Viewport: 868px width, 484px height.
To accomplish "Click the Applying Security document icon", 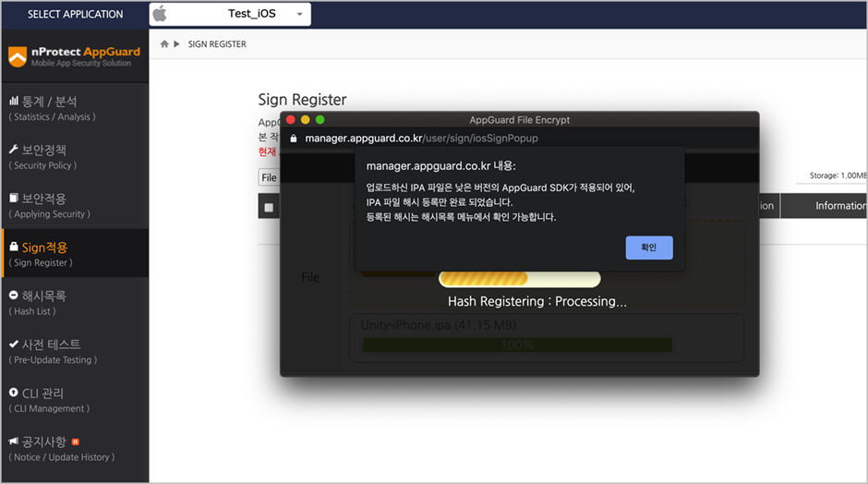I will 14,198.
